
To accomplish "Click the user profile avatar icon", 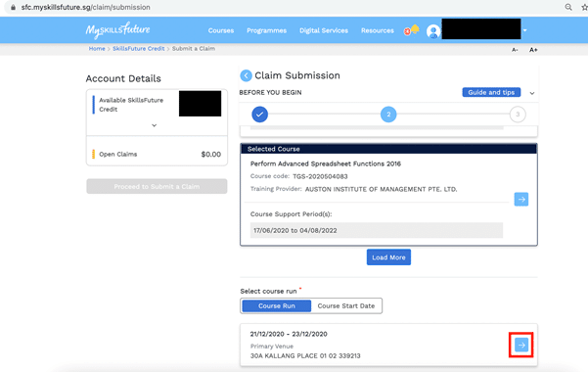I will pos(433,31).
